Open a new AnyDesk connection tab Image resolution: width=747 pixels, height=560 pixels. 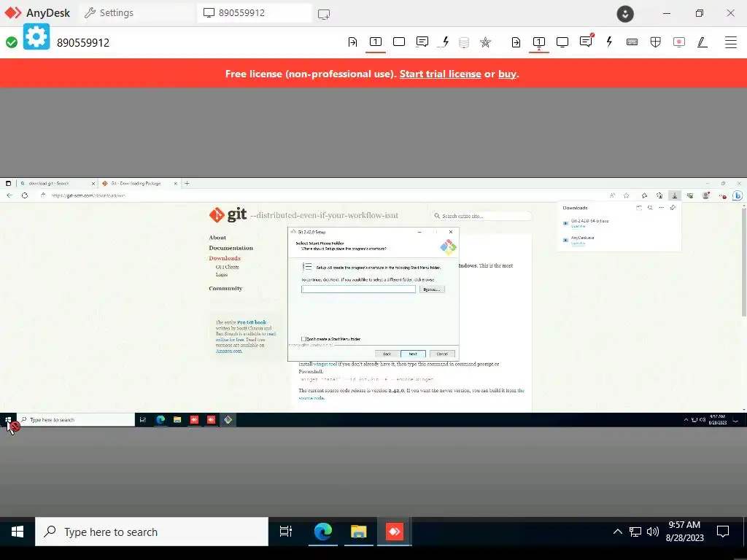coord(324,14)
